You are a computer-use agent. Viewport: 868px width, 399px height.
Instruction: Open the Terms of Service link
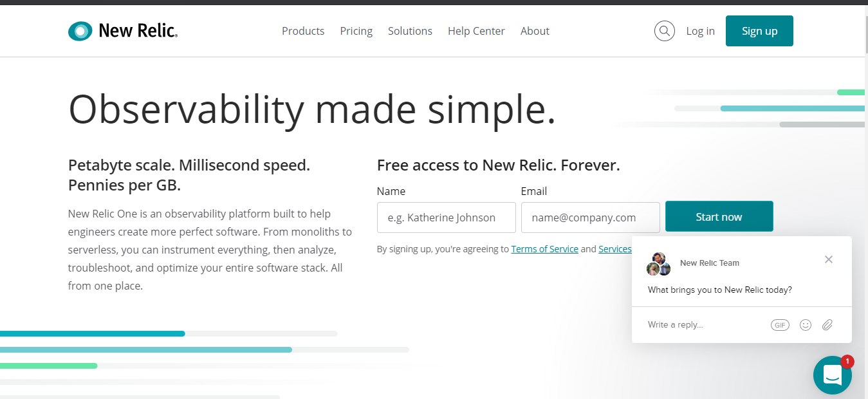pyautogui.click(x=544, y=249)
